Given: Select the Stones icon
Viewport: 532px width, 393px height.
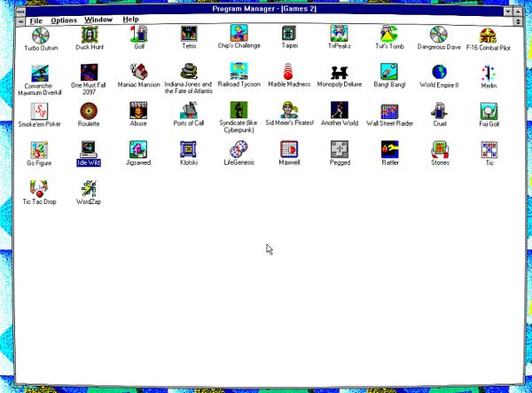Looking at the screenshot, I should [x=440, y=149].
